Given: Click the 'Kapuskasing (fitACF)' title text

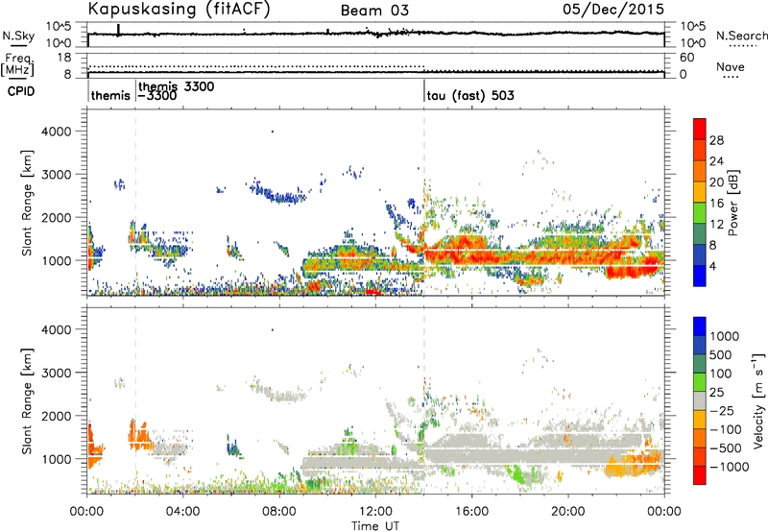Looking at the screenshot, I should click(x=180, y=9).
